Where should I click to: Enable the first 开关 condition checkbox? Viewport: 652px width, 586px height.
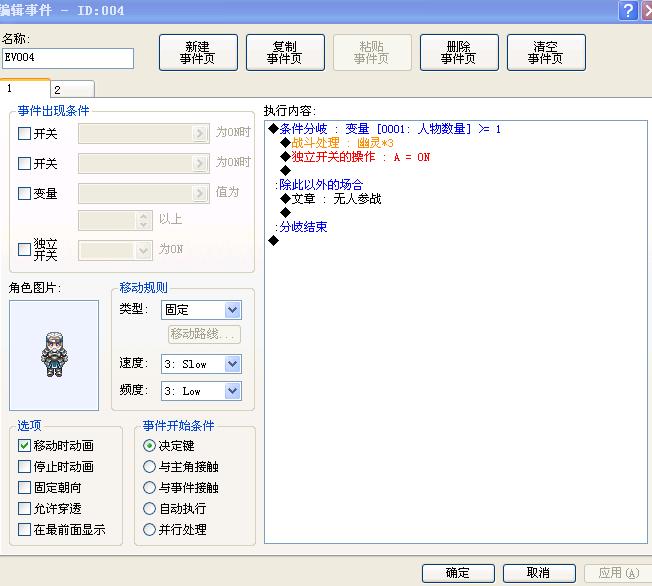point(24,134)
